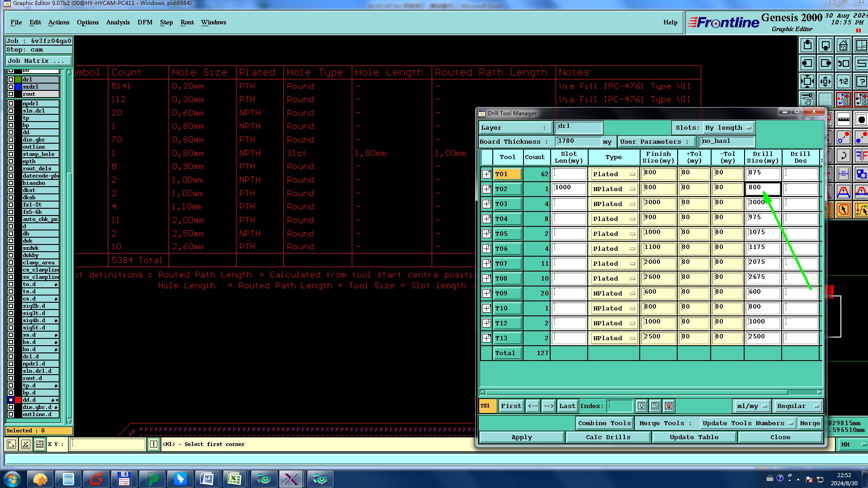Image resolution: width=868 pixels, height=488 pixels.
Task: Click the question mark help icon
Action: 861,82
